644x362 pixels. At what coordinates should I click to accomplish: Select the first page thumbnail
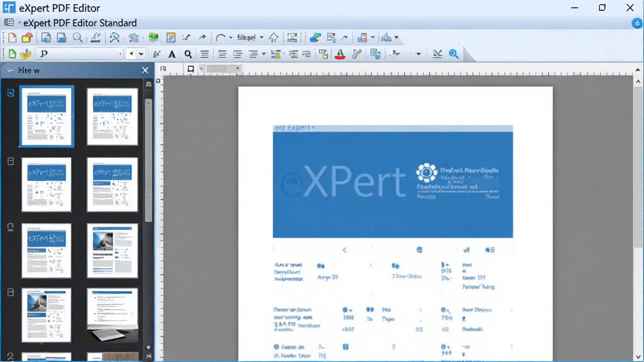coord(47,116)
